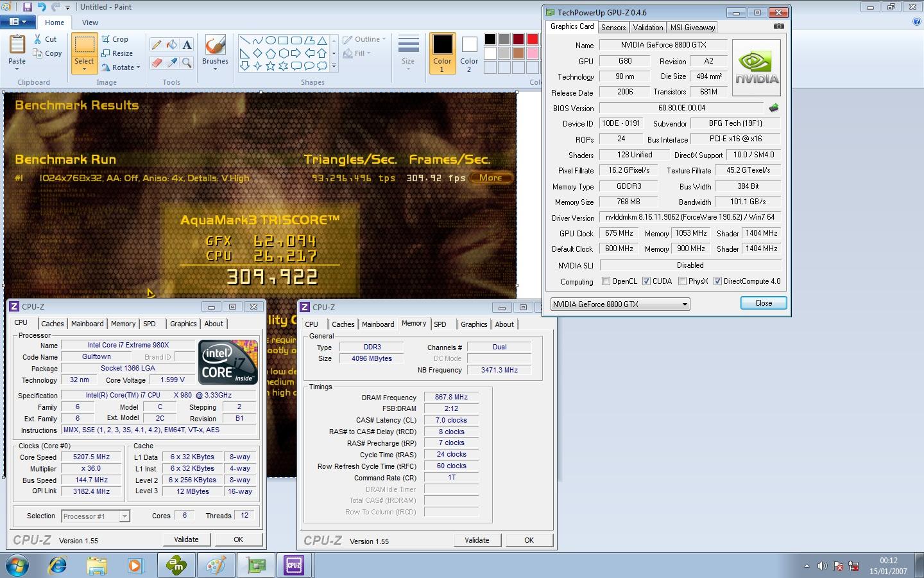Click the clock in the system tray
The height and width of the screenshot is (578, 924).
(x=888, y=566)
